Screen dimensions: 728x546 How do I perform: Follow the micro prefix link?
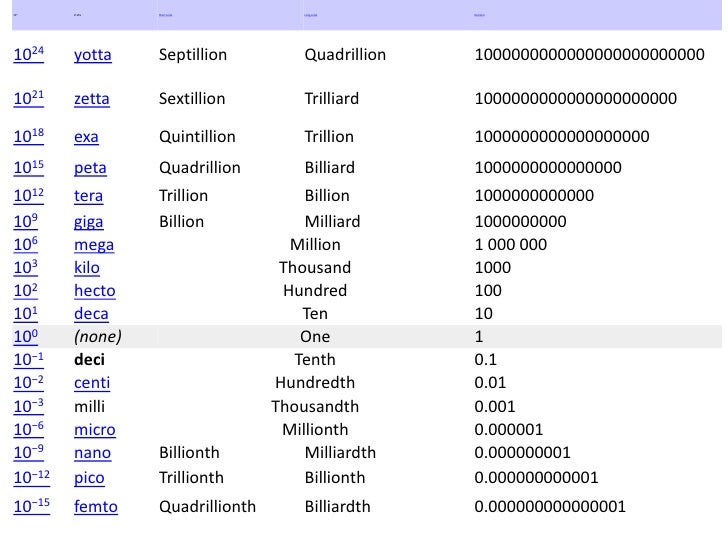pos(95,430)
